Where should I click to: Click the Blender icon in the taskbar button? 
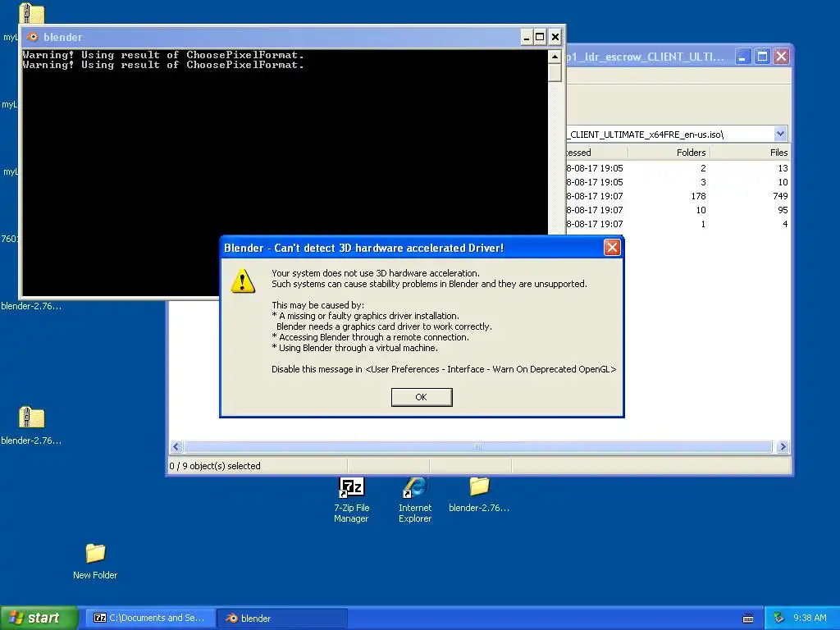231,618
